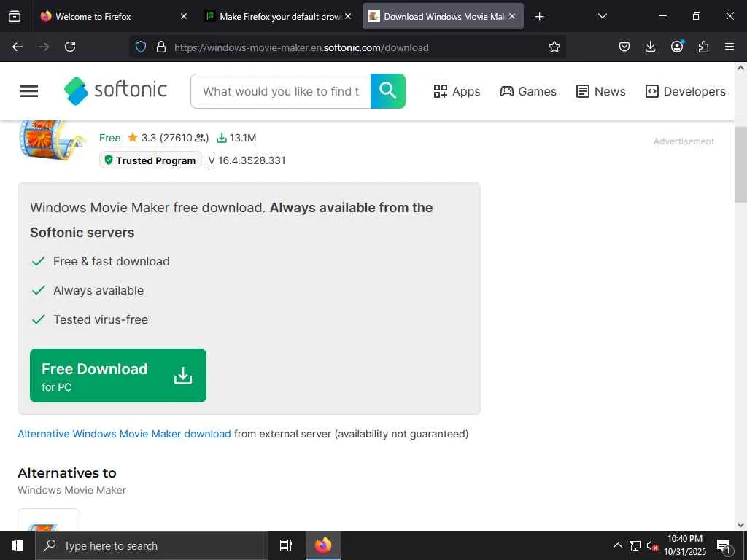Open the clock showing 10:40 PM
Viewport: 747px width, 560px height.
(684, 545)
